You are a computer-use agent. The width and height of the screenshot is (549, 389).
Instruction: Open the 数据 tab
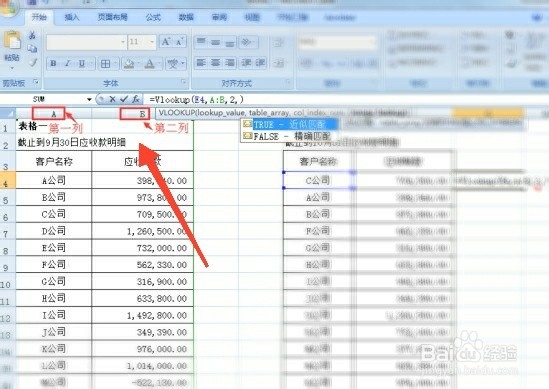tap(186, 17)
